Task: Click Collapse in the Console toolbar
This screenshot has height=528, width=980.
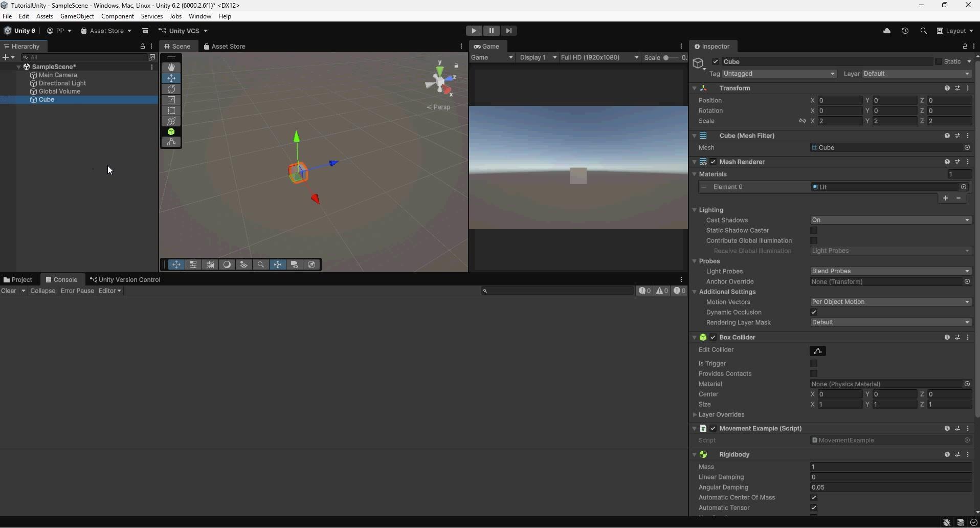Action: (x=43, y=291)
